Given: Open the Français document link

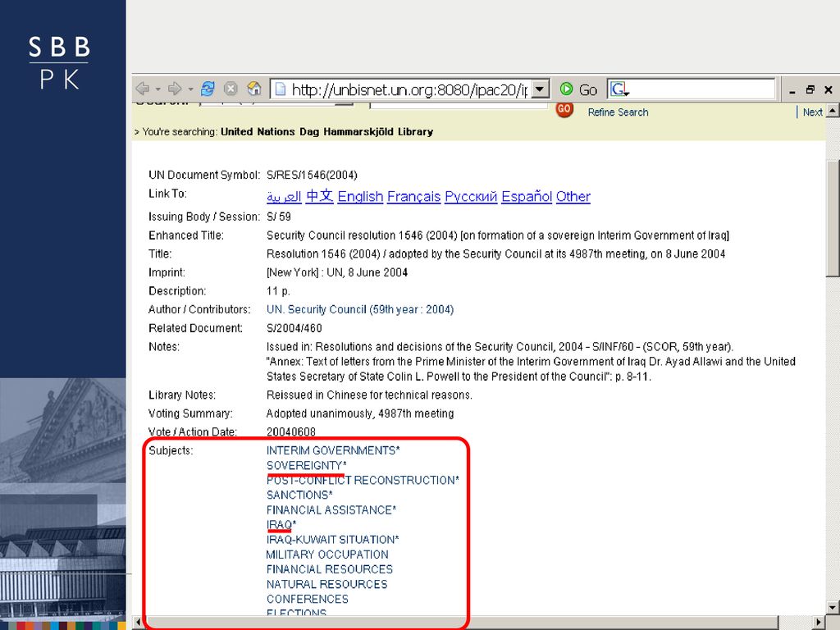Looking at the screenshot, I should point(414,197).
